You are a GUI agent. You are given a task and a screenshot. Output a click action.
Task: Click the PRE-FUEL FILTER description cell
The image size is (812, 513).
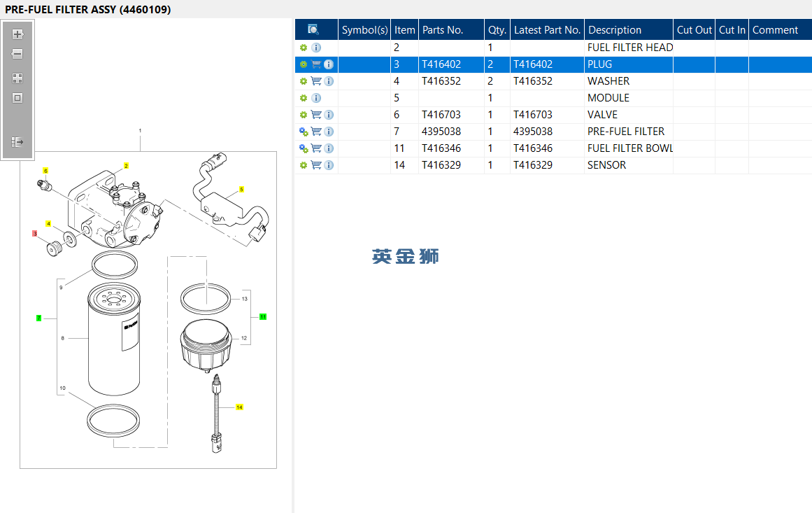629,132
